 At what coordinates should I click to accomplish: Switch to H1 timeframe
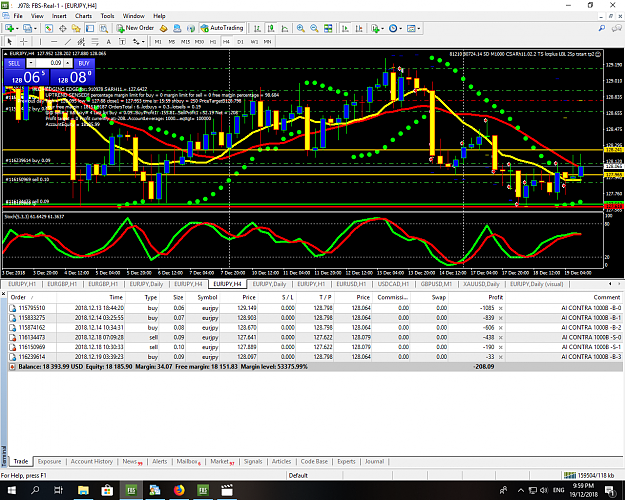pyautogui.click(x=213, y=41)
